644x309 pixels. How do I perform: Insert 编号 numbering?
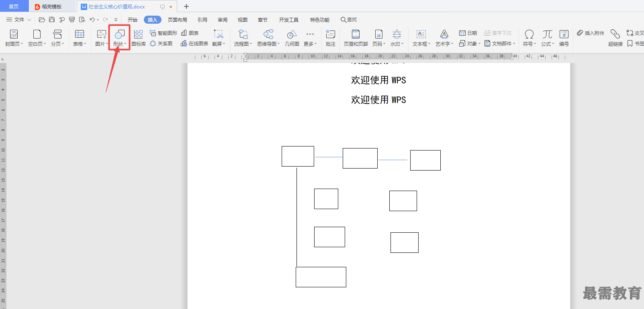tap(564, 38)
